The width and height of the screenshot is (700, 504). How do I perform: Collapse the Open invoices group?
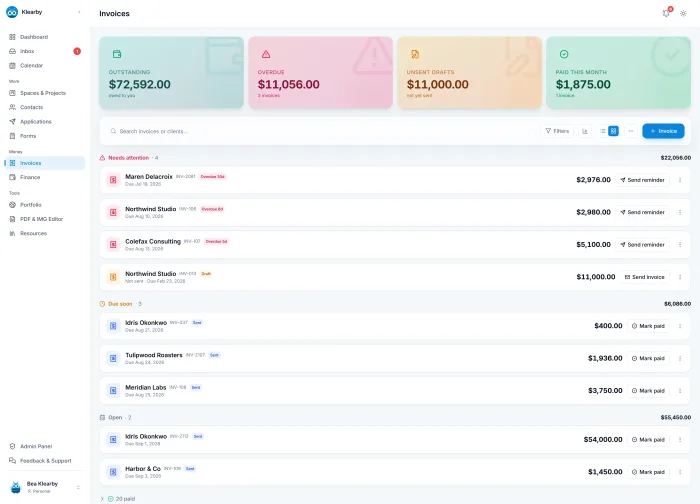click(x=115, y=418)
